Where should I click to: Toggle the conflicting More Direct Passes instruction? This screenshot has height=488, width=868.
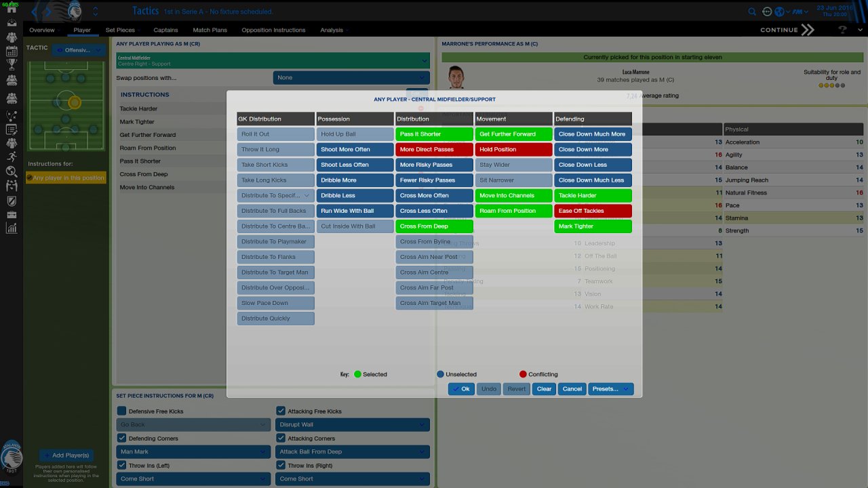click(434, 150)
